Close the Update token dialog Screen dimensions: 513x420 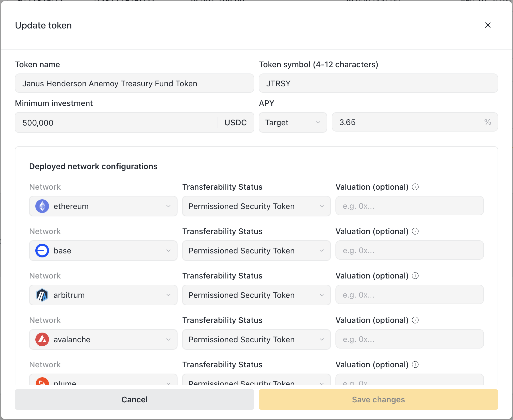pos(488,25)
